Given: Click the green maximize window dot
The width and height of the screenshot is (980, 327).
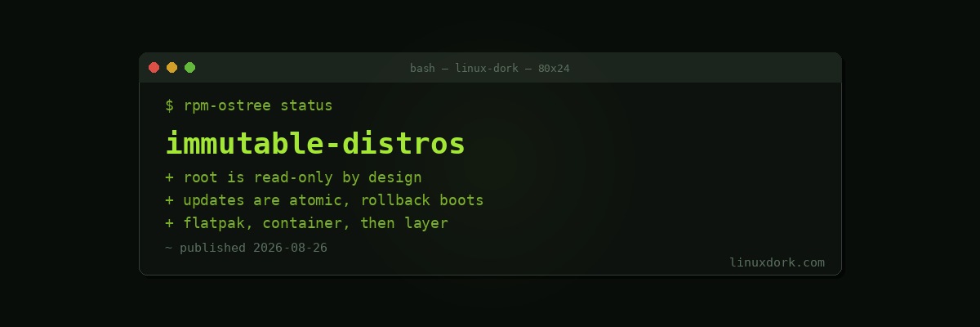Looking at the screenshot, I should (189, 68).
